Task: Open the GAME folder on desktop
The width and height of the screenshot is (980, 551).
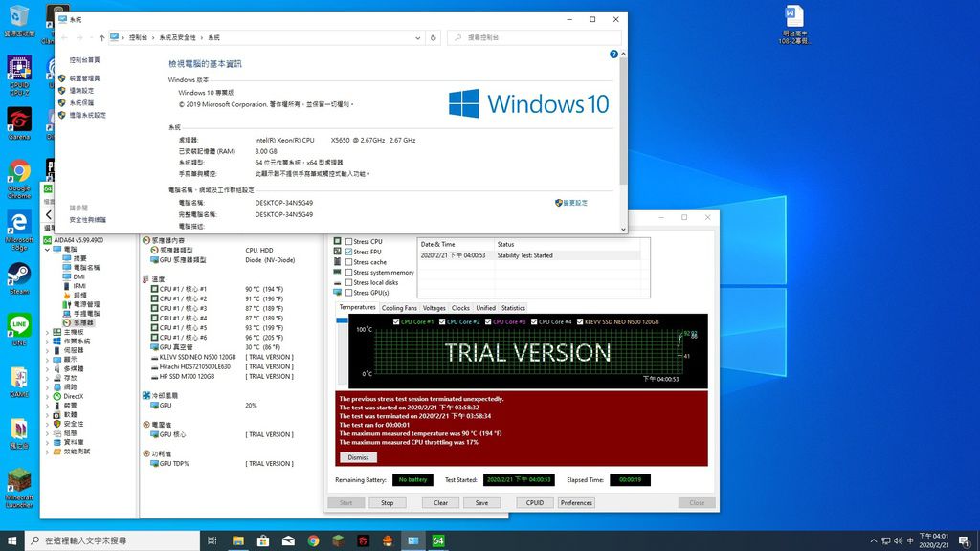Action: tap(19, 382)
